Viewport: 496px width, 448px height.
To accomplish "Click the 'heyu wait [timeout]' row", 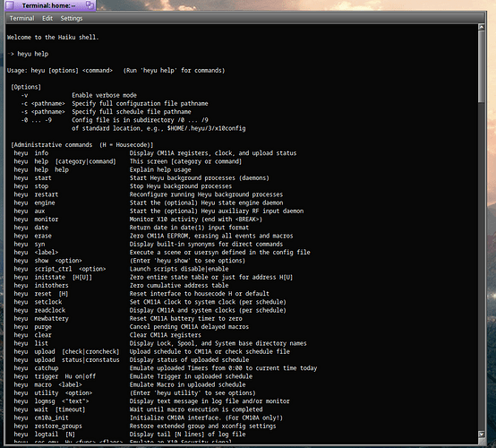I will pyautogui.click(x=138, y=409).
